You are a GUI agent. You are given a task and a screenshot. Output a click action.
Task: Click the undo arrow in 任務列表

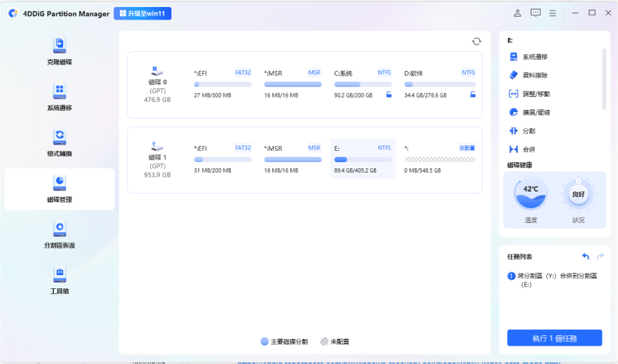point(586,257)
